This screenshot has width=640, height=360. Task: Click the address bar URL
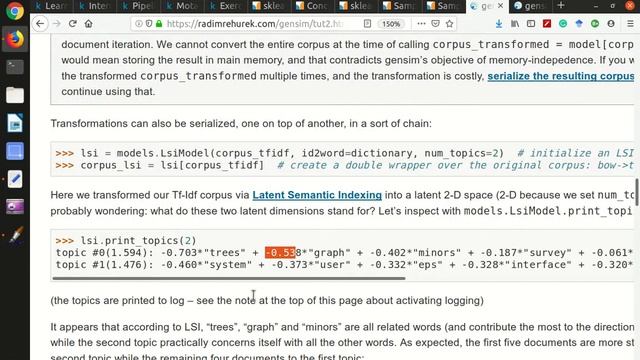click(255, 24)
